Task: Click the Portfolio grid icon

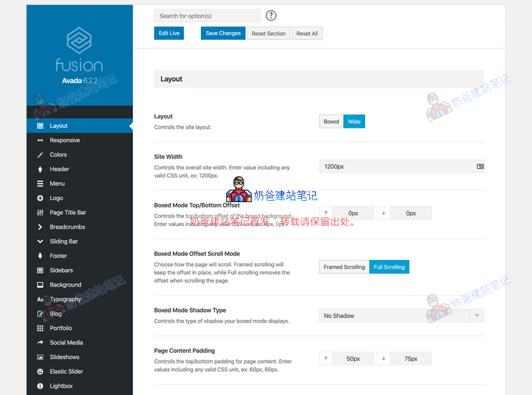Action: click(x=41, y=329)
